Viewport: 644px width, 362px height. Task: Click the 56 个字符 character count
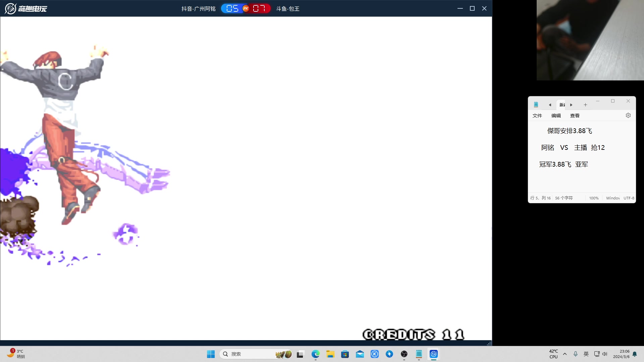click(564, 198)
